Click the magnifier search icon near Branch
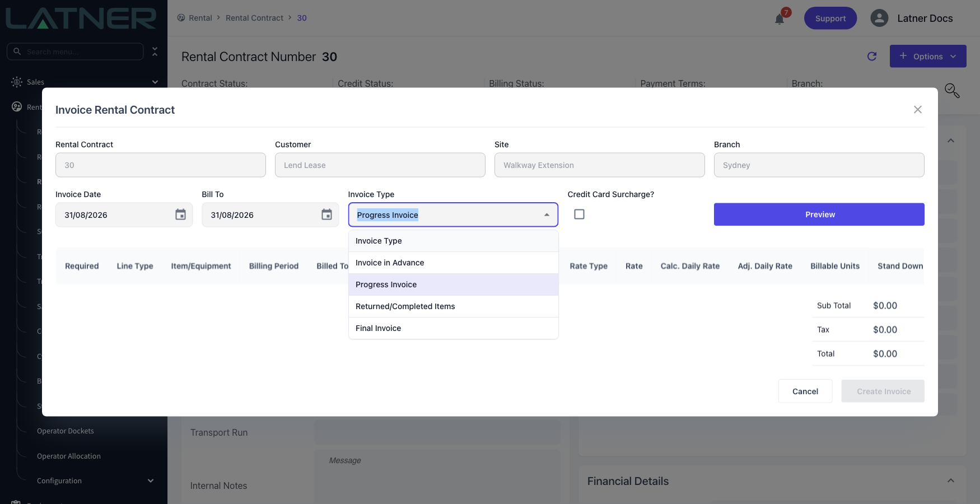Screen dimensions: 980x504 tap(952, 90)
